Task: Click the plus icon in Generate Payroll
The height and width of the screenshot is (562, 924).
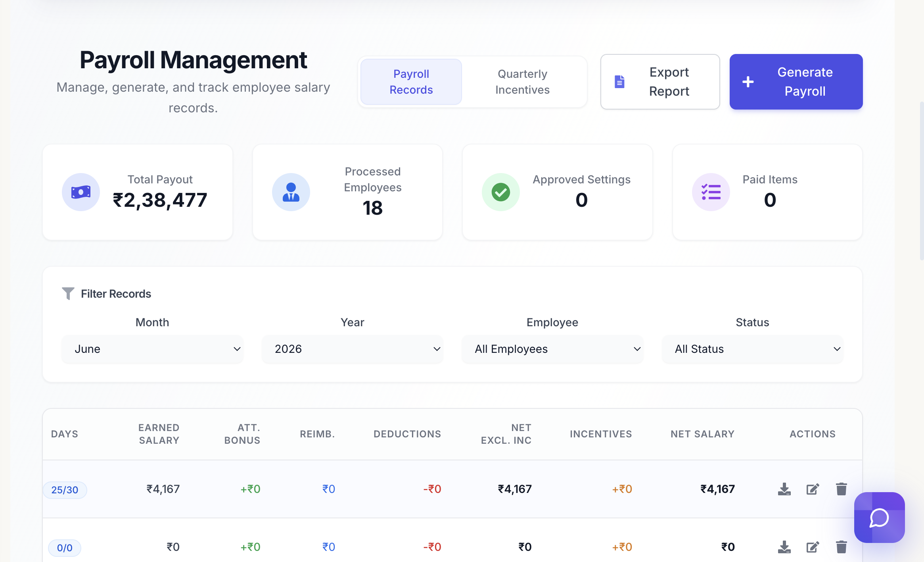Action: (748, 82)
